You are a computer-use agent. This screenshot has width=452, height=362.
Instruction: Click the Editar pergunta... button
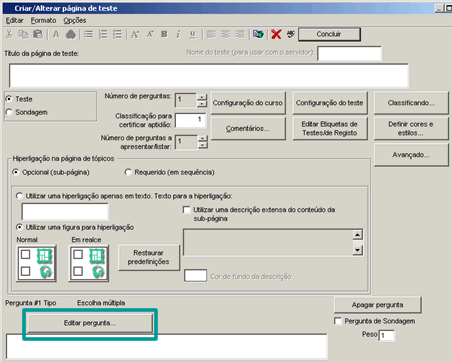click(x=90, y=323)
